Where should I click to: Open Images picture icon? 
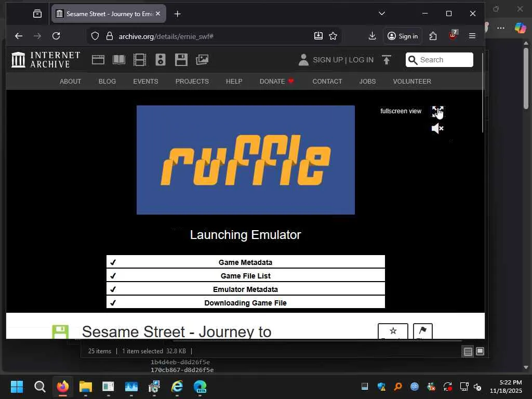[202, 60]
